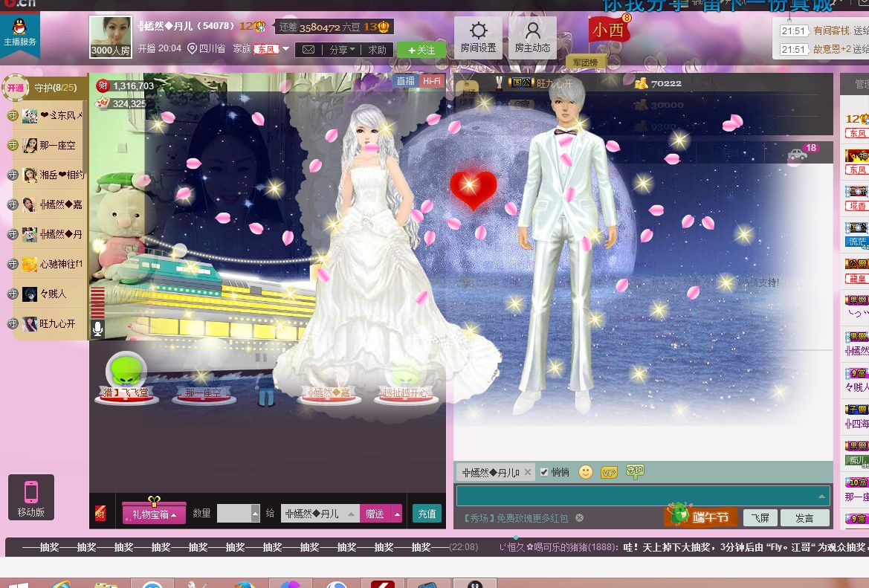Expand the arrow beside 赠送 button
869x588 pixels.
tap(398, 514)
